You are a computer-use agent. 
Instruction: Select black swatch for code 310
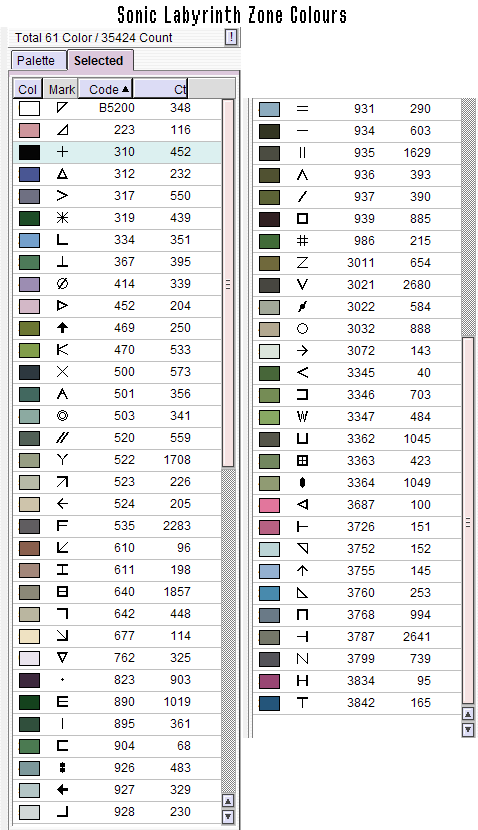coord(30,152)
